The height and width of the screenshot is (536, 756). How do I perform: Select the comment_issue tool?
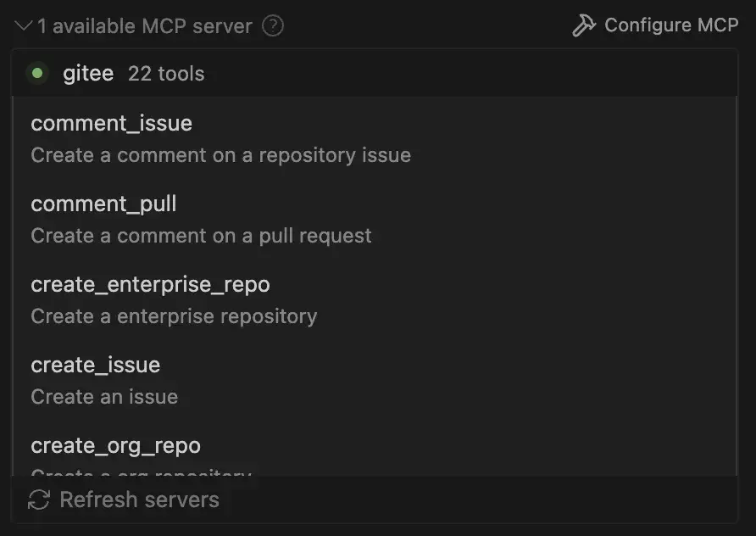(x=111, y=123)
